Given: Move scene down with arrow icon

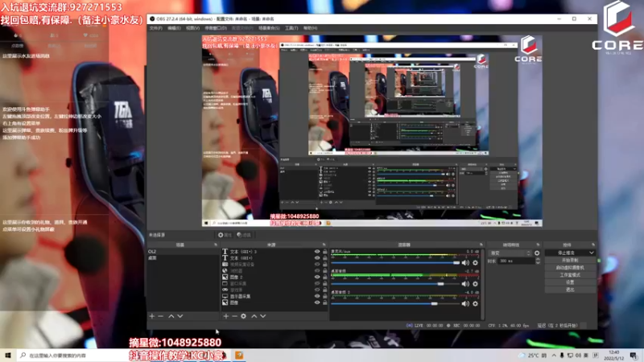Looking at the screenshot, I should (x=180, y=316).
